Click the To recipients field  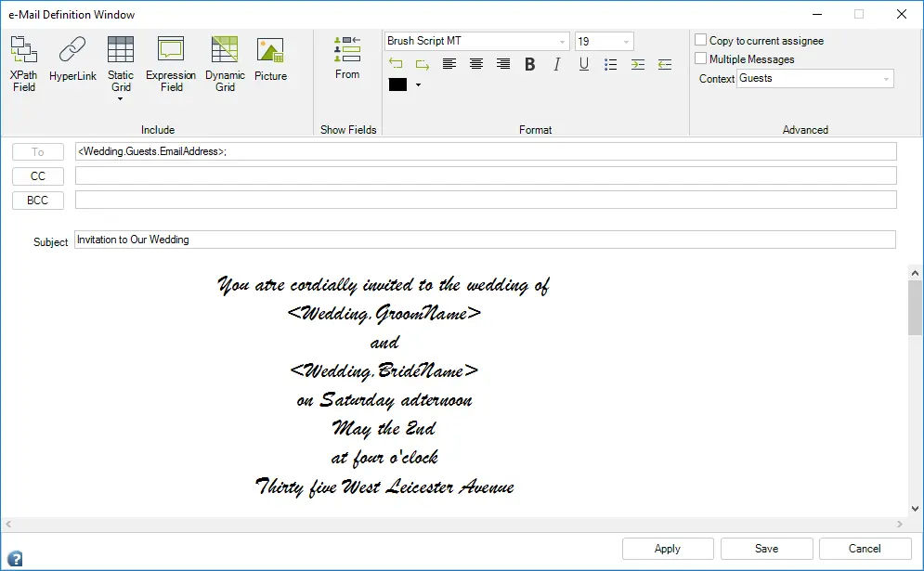click(x=486, y=151)
